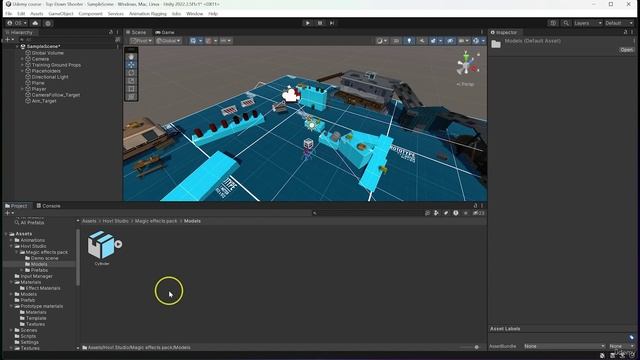
Task: Click the Hierarchy lock icon
Action: point(111,32)
